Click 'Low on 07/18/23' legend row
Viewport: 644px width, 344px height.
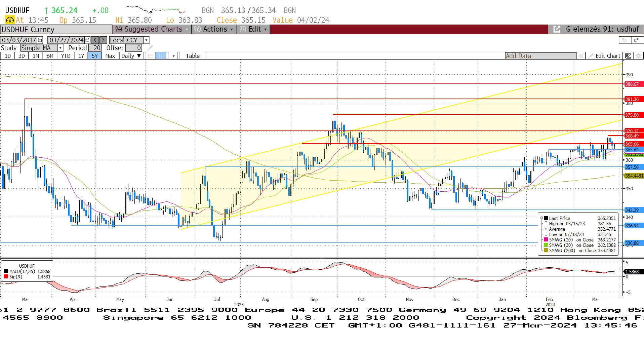580,234
